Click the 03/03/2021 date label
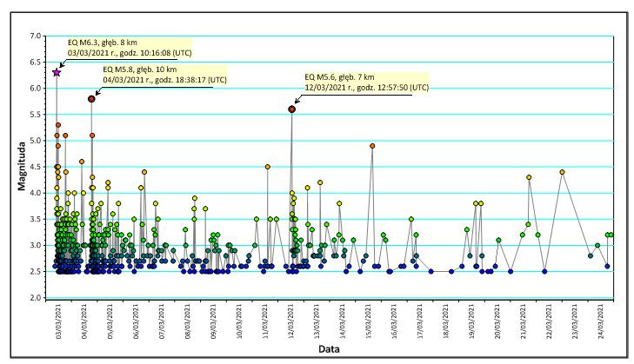 [x=58, y=321]
